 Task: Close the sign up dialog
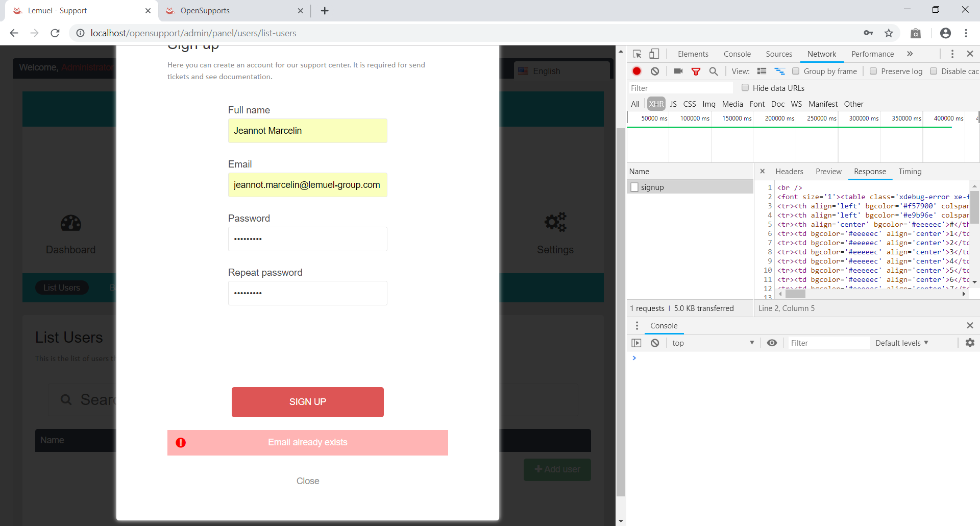[307, 481]
